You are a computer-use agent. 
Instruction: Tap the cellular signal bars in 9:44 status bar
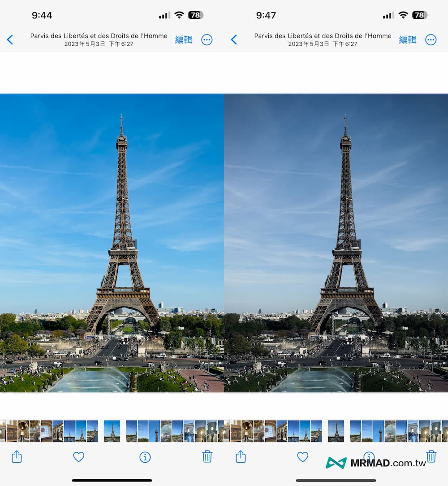164,15
